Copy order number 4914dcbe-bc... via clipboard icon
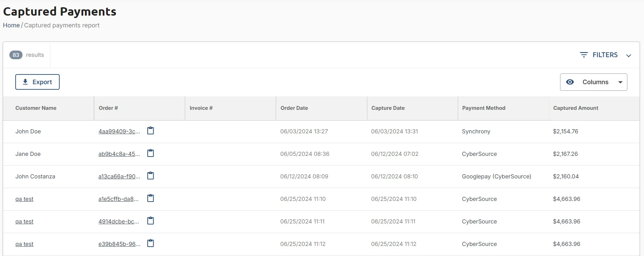Screen dimensions: 644x256 151,221
